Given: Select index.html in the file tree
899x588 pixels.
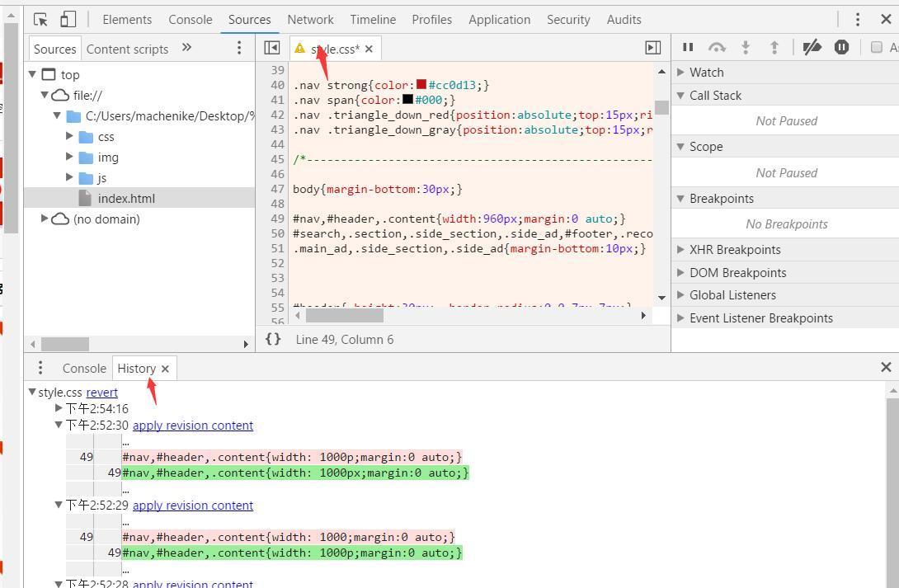Looking at the screenshot, I should point(125,198).
